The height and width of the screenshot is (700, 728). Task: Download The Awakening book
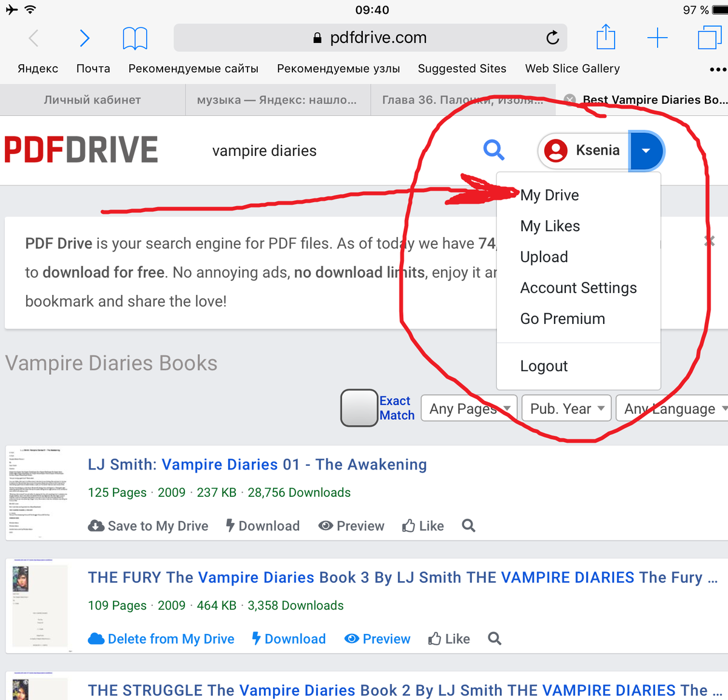[x=263, y=526]
